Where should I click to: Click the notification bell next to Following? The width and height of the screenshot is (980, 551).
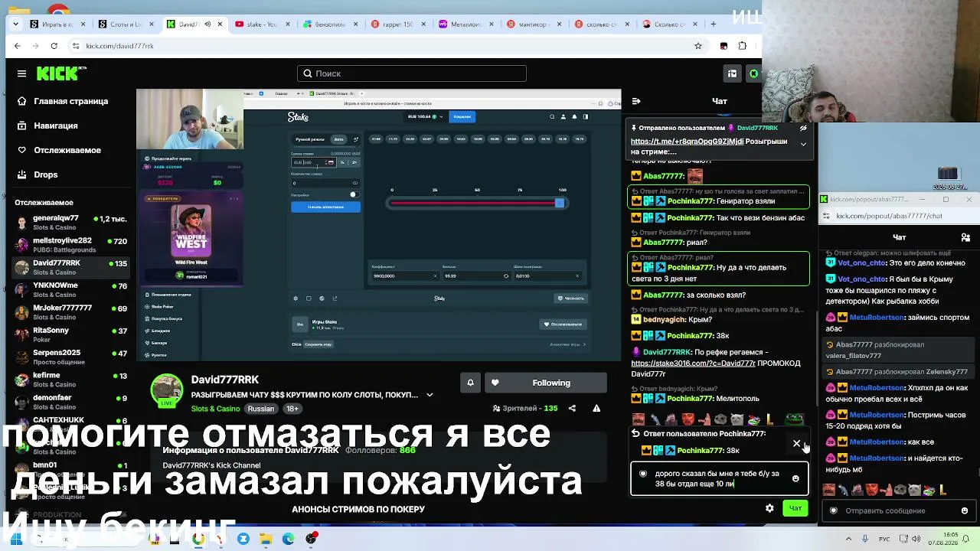pyautogui.click(x=470, y=383)
